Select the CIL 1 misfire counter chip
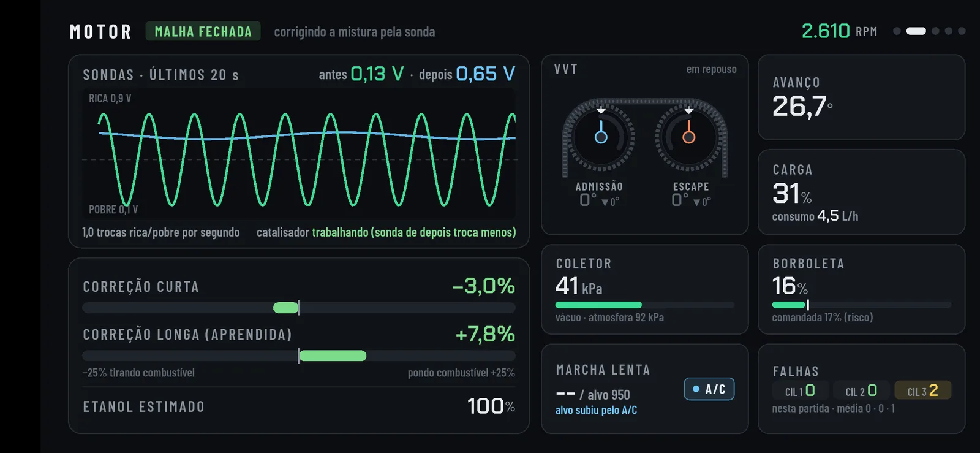 (800, 390)
